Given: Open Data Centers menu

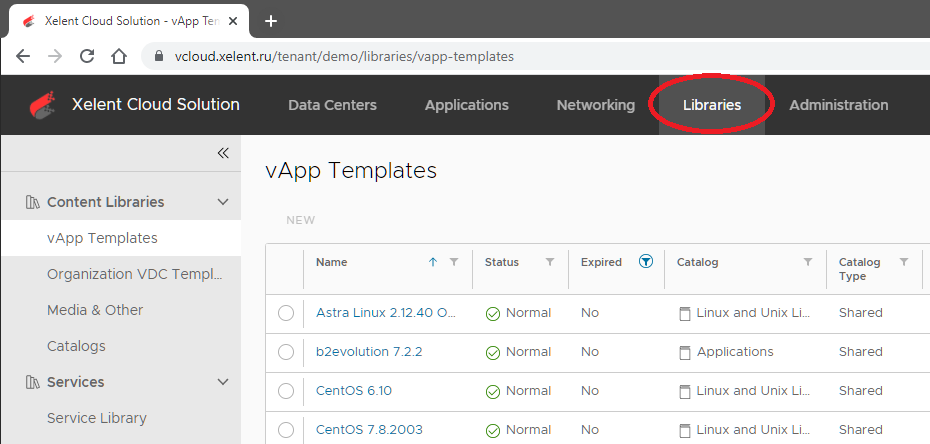Looking at the screenshot, I should point(332,105).
